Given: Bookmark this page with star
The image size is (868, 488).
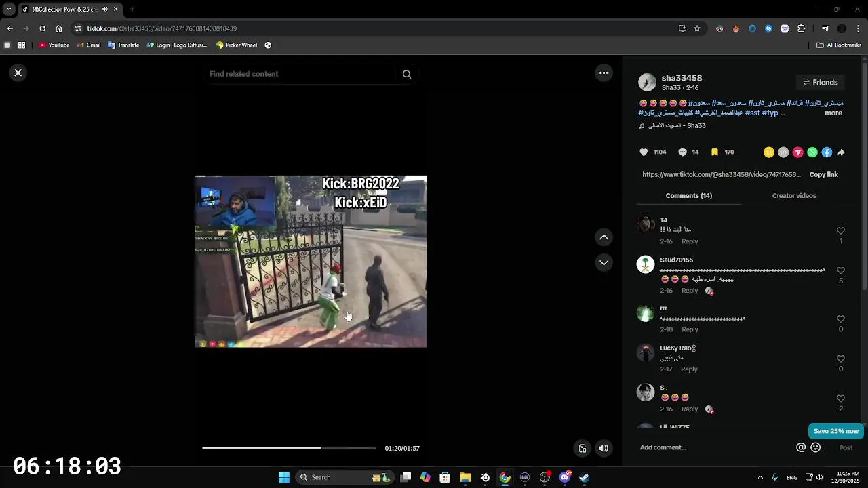Looking at the screenshot, I should (x=696, y=28).
